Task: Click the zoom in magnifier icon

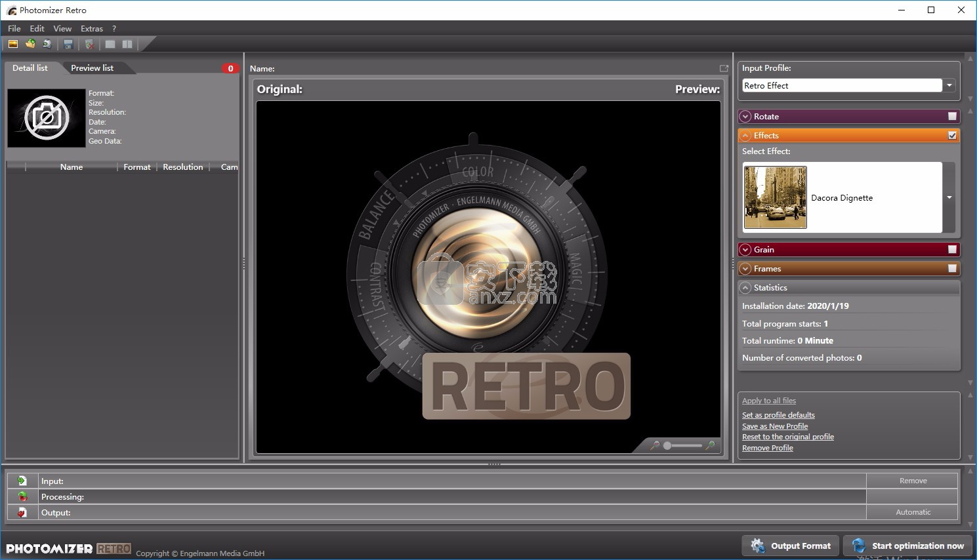Action: 710,445
